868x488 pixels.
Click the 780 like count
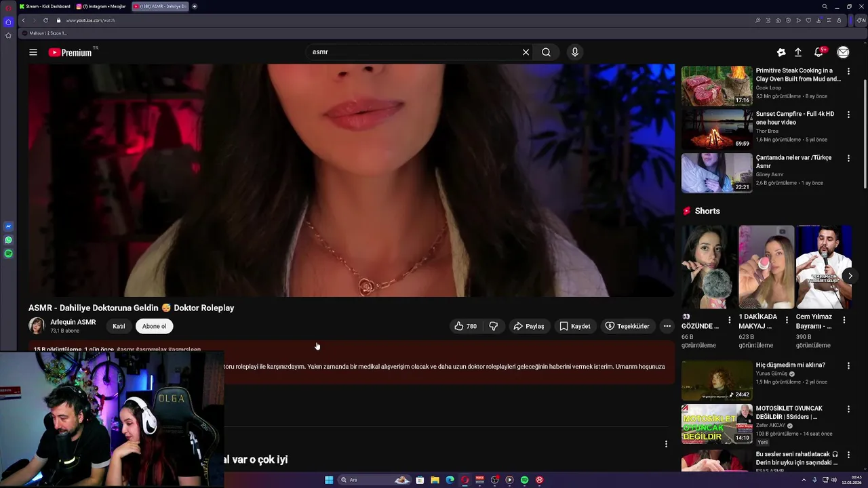[471, 326]
